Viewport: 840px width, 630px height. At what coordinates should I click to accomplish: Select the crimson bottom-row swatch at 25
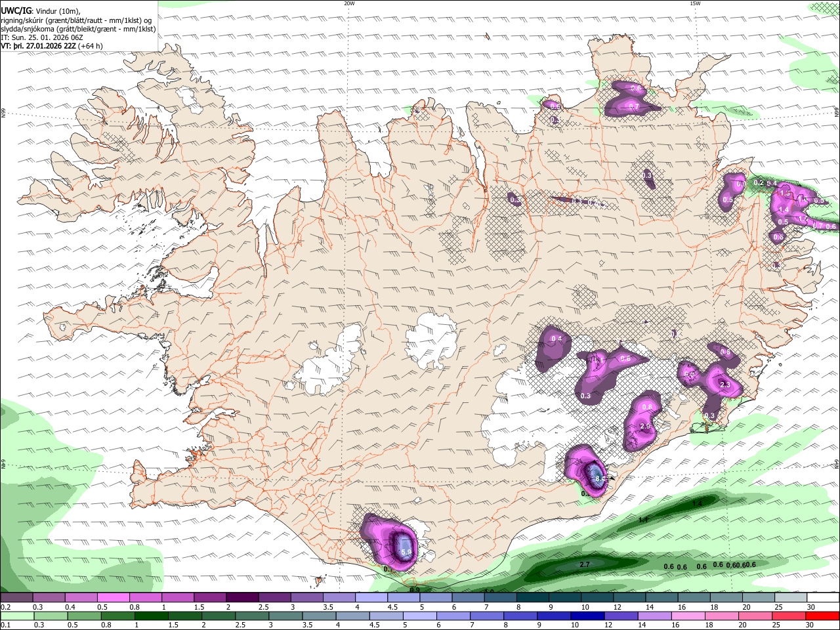(x=789, y=616)
